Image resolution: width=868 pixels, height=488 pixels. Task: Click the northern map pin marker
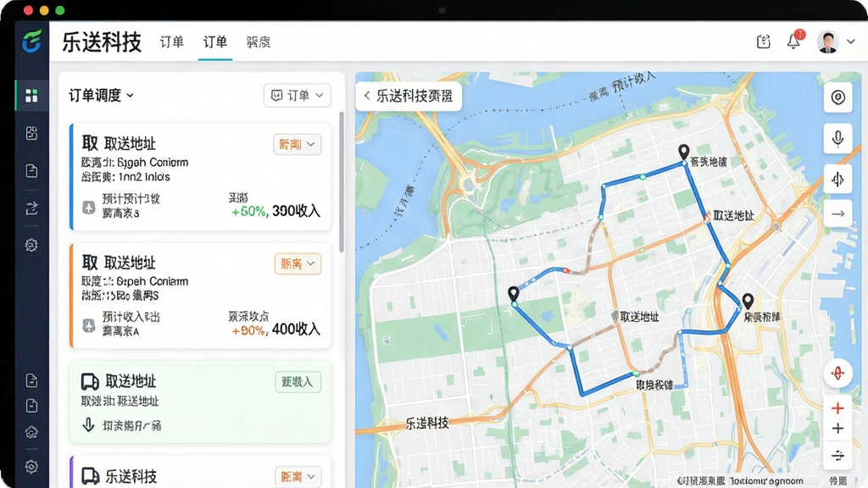coord(684,152)
